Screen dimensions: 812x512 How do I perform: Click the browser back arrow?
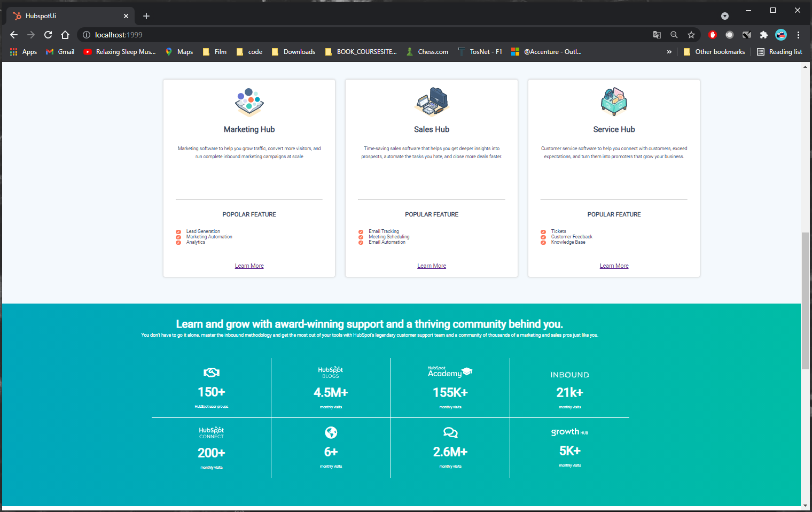pyautogui.click(x=14, y=35)
